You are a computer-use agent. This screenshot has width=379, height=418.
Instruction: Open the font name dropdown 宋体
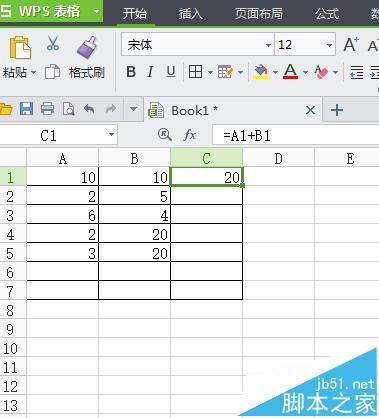(268, 45)
